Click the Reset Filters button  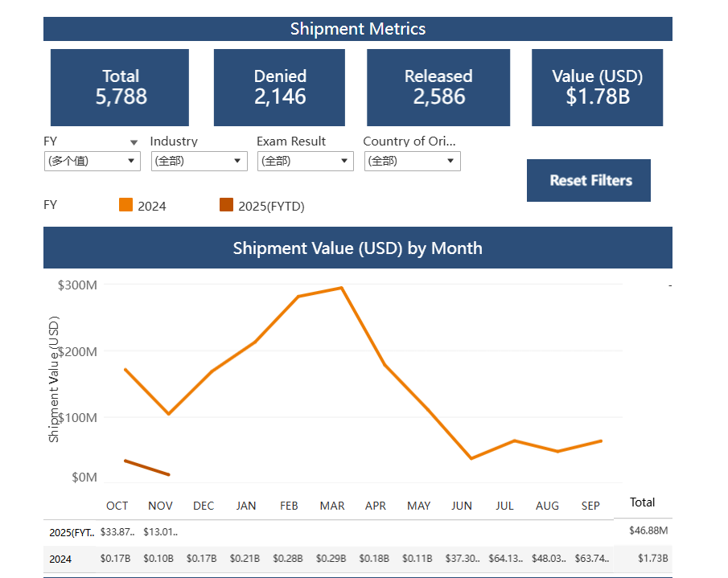[588, 180]
